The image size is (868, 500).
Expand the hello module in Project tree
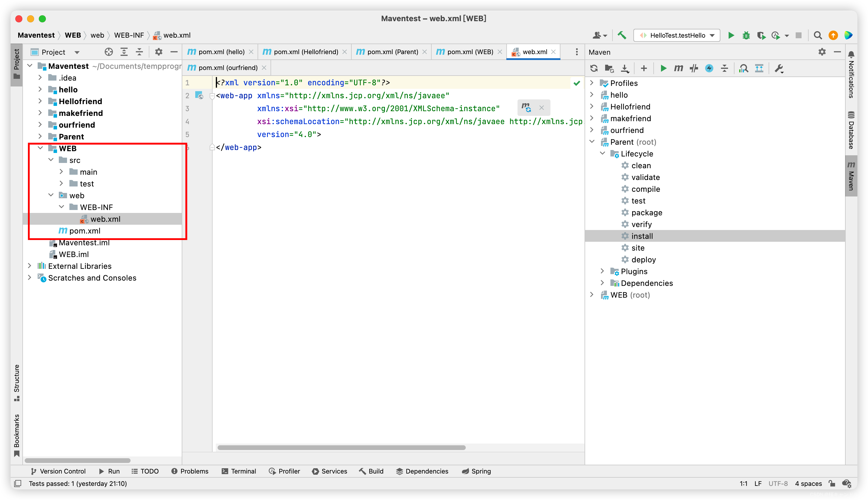tap(40, 89)
